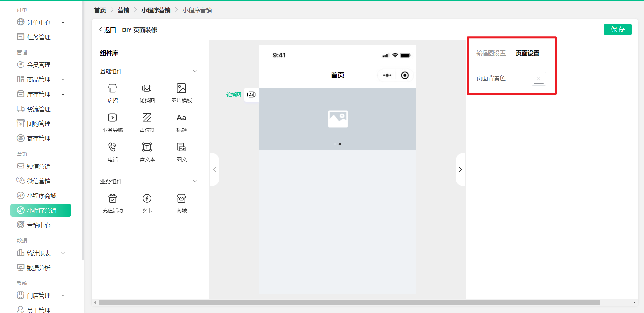This screenshot has width=644, height=313.
Task: Open the 页面背景色 color picker
Action: 538,79
